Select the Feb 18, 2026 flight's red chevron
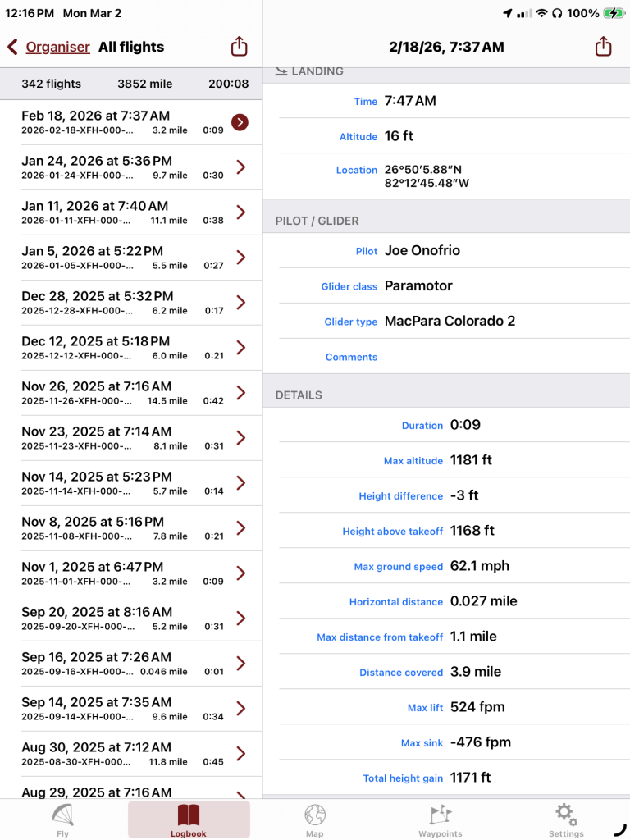The height and width of the screenshot is (840, 630). (x=240, y=122)
